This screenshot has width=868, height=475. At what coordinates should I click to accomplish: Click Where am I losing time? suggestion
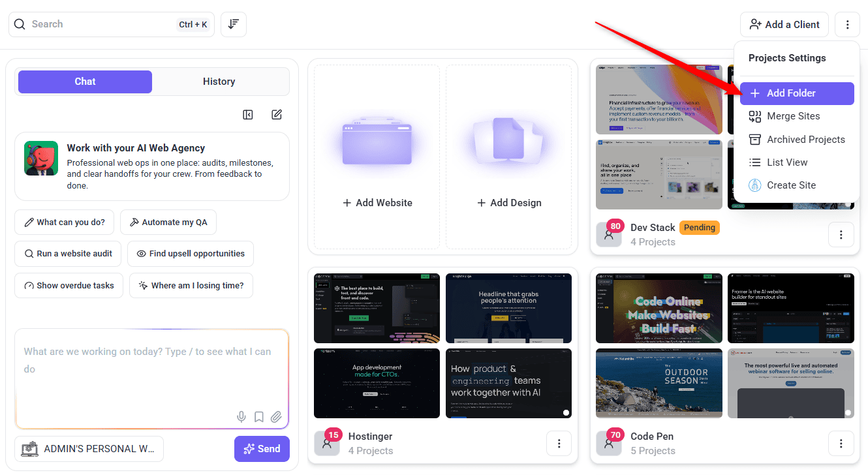[191, 286]
